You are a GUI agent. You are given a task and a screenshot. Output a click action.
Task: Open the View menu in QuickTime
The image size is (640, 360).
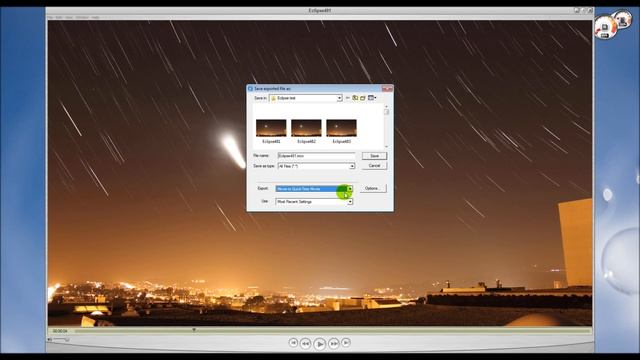69,18
